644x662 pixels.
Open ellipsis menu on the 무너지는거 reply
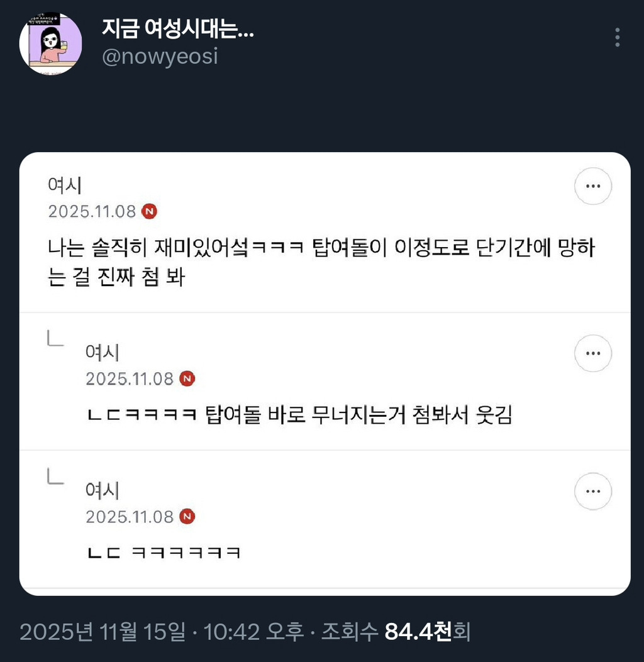(x=593, y=353)
